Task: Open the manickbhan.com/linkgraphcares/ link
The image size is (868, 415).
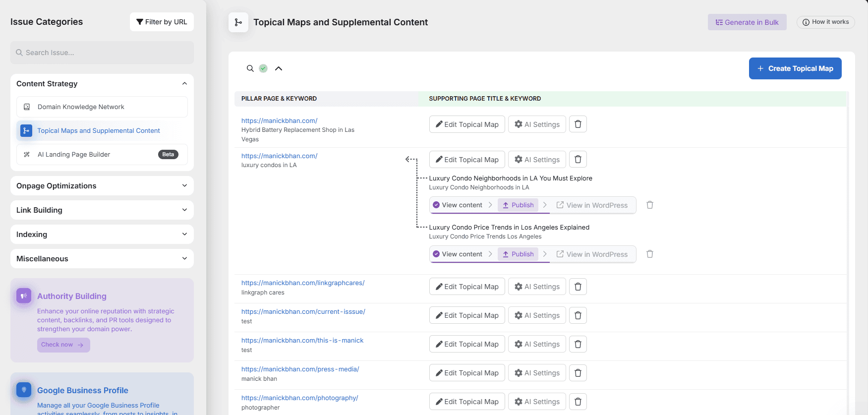Action: (303, 283)
